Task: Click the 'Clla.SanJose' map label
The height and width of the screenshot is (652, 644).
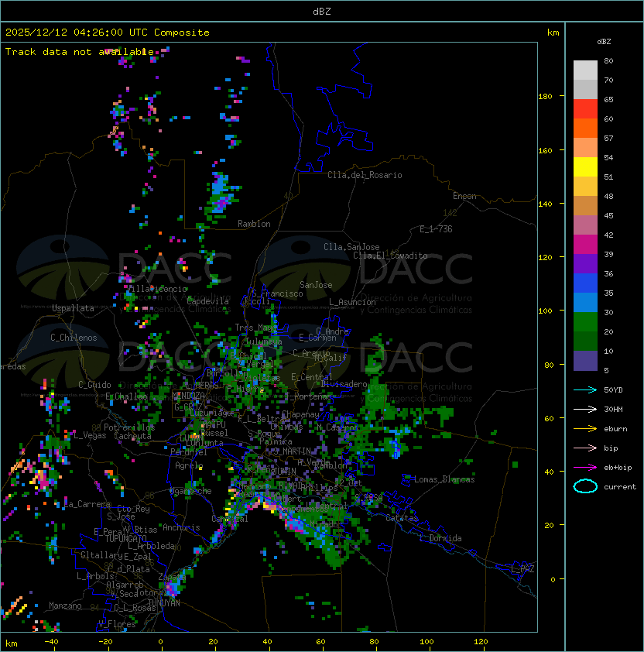Action: pos(351,247)
